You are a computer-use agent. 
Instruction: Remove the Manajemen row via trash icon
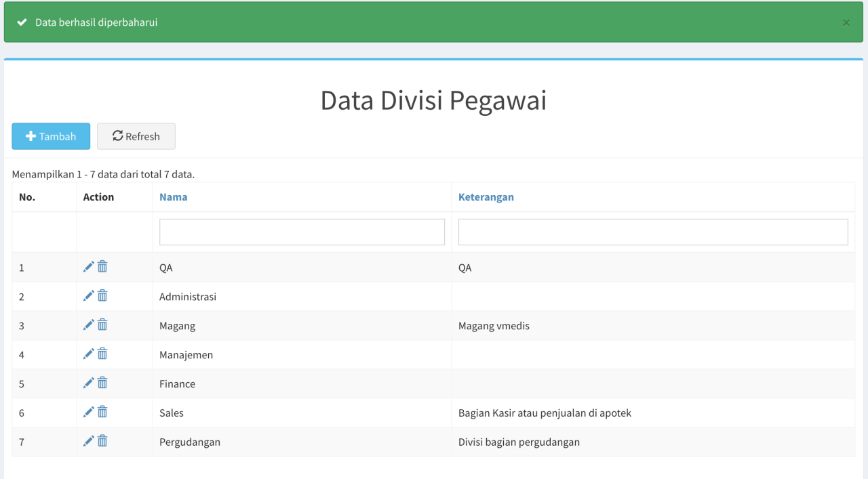102,354
